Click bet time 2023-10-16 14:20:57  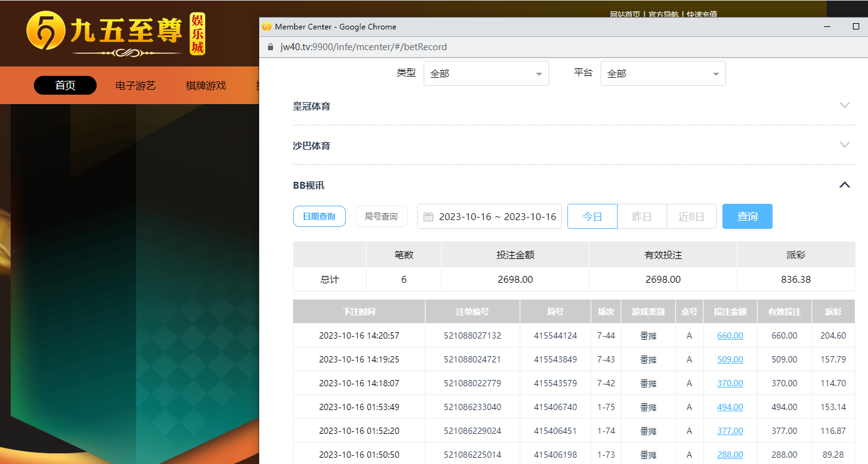click(359, 335)
